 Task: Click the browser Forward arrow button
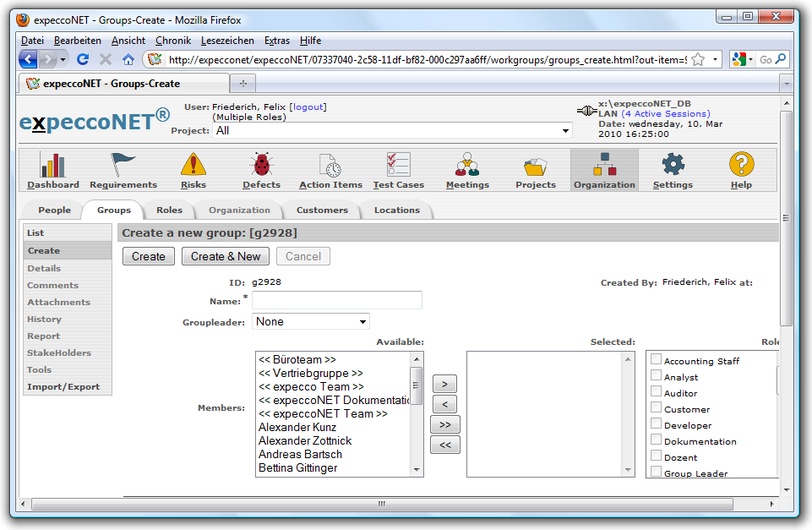47,59
